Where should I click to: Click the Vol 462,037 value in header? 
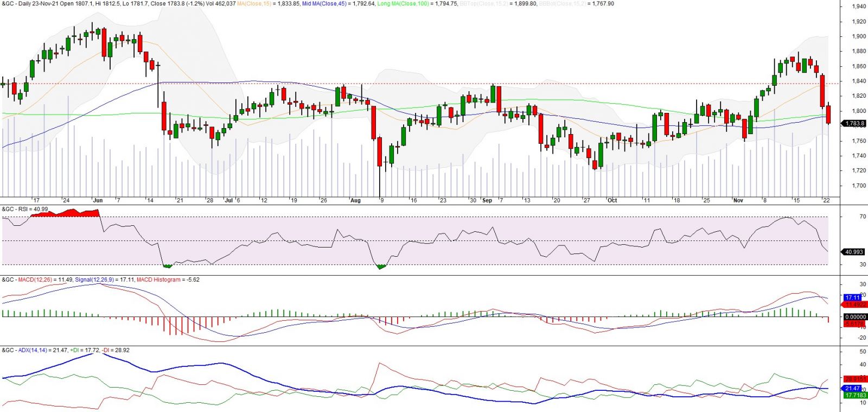coord(221,3)
